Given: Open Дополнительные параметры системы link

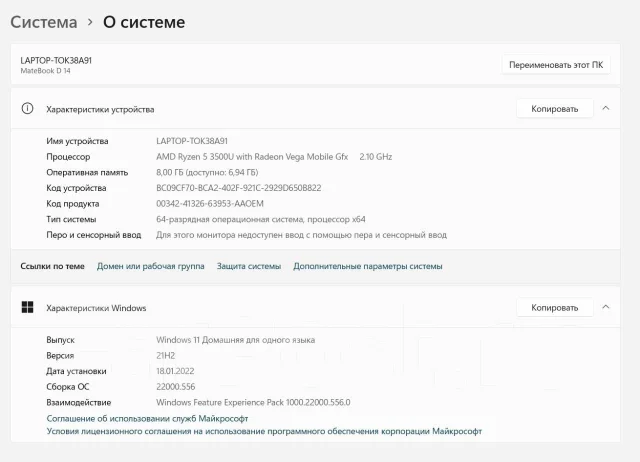Looking at the screenshot, I should [x=368, y=266].
